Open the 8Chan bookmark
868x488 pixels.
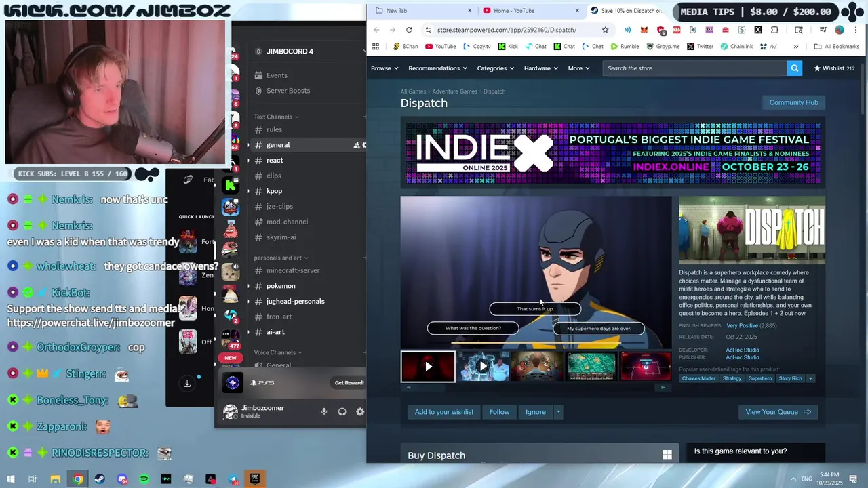click(x=406, y=47)
